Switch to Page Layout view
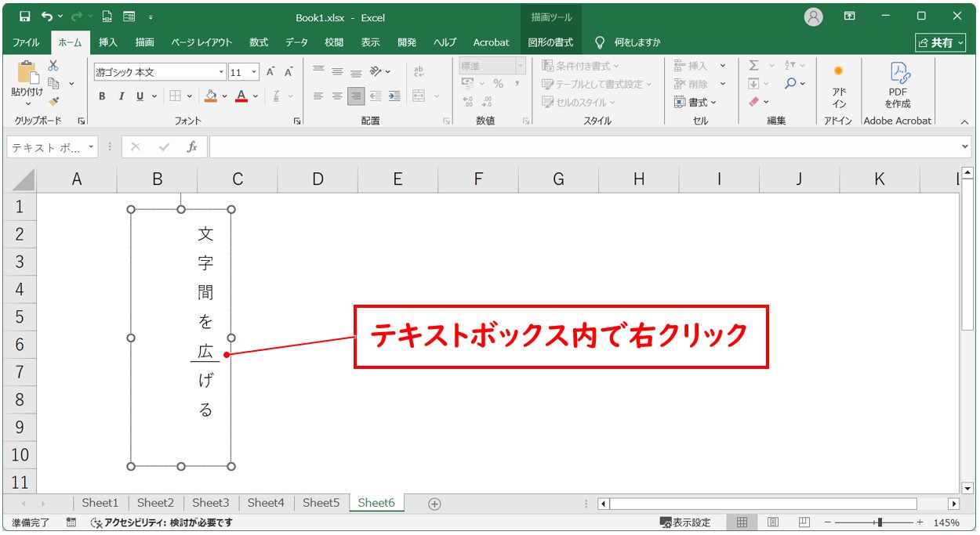Screen dimensions: 980x535 coord(773,522)
